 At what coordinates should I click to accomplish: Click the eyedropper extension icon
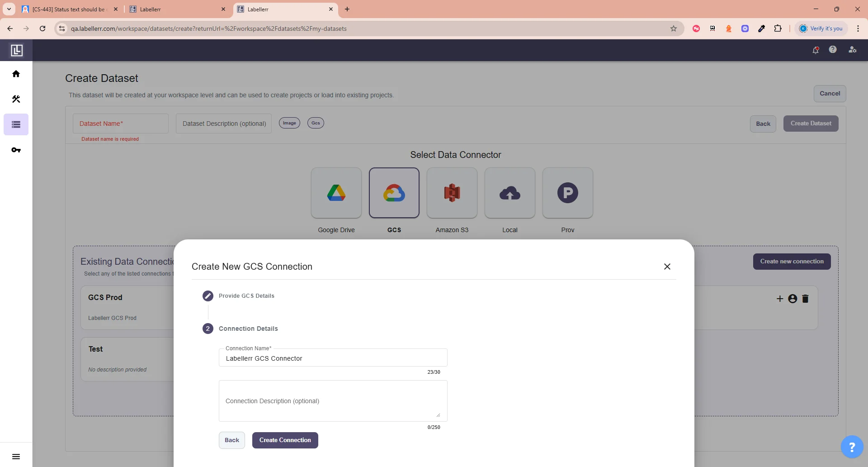761,29
